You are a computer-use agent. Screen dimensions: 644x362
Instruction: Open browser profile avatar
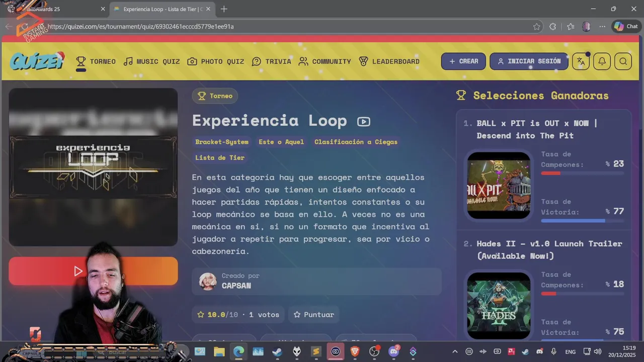(586, 27)
